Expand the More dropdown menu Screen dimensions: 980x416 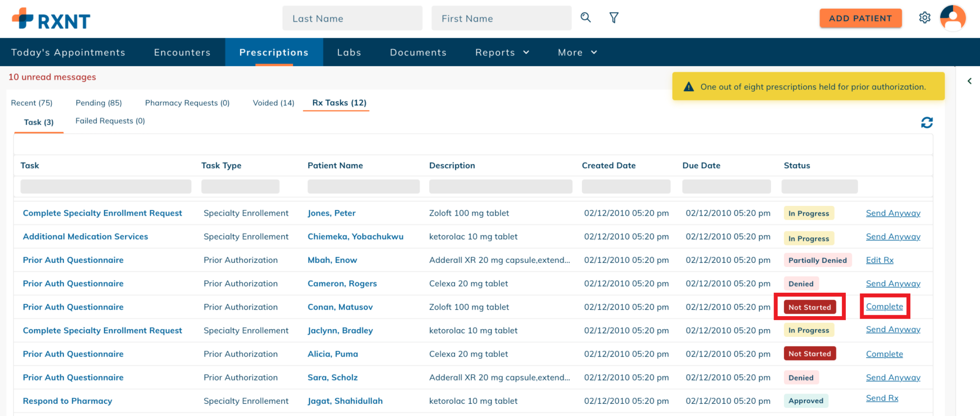point(577,52)
